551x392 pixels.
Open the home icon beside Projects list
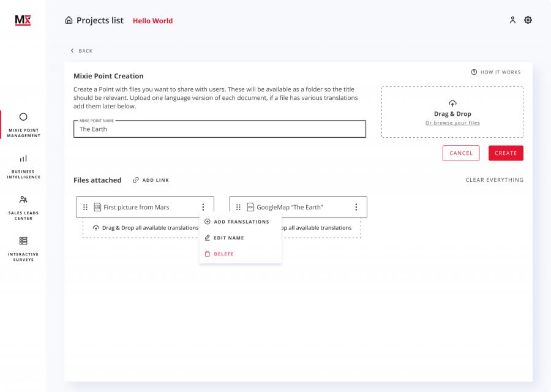pos(69,20)
